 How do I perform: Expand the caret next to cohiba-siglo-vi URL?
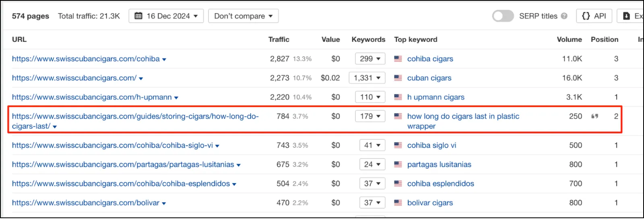217,146
